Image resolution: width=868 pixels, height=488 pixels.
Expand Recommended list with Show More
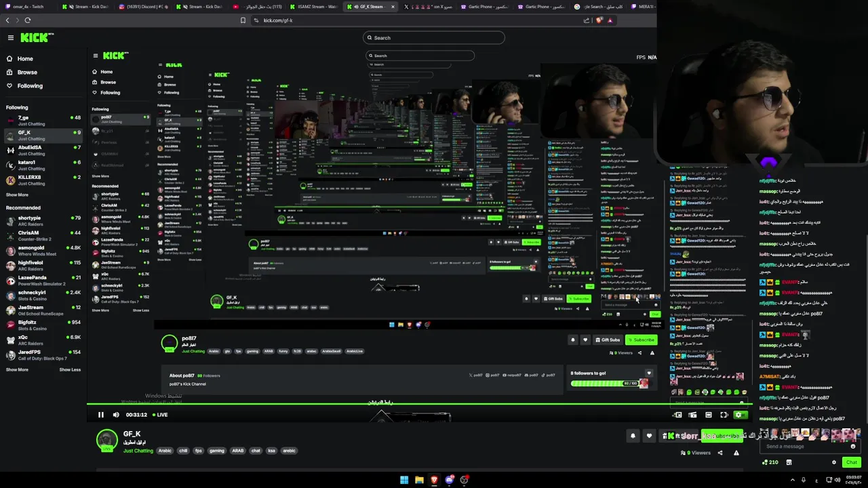coord(17,370)
